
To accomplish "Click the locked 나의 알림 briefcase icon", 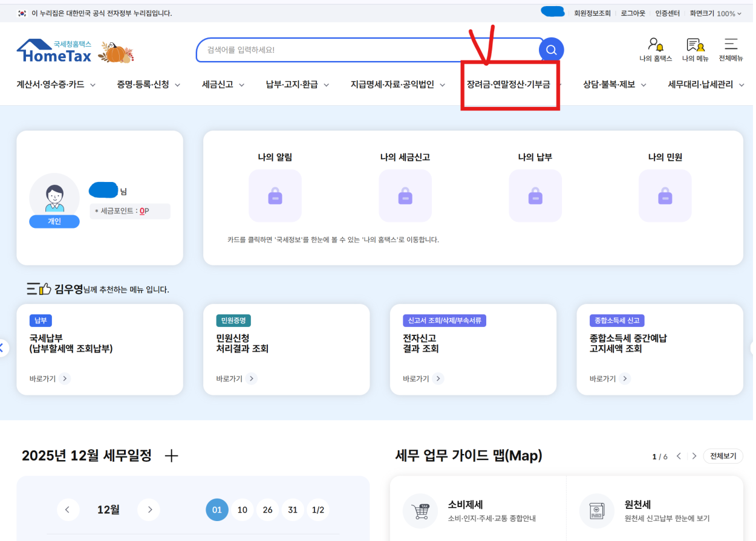I will point(275,195).
